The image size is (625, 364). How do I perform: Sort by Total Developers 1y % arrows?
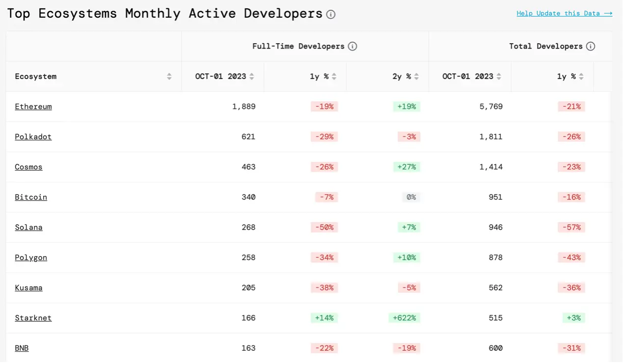point(581,77)
